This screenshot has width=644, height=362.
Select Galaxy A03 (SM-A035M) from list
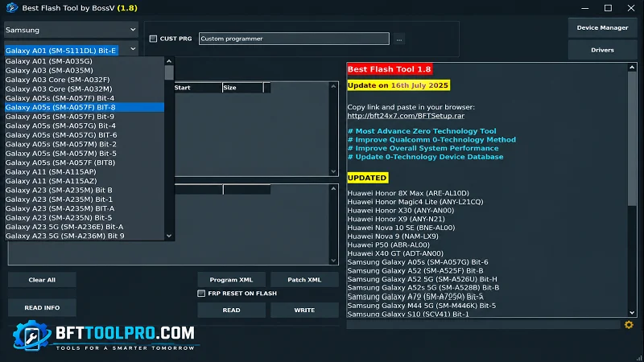point(85,70)
